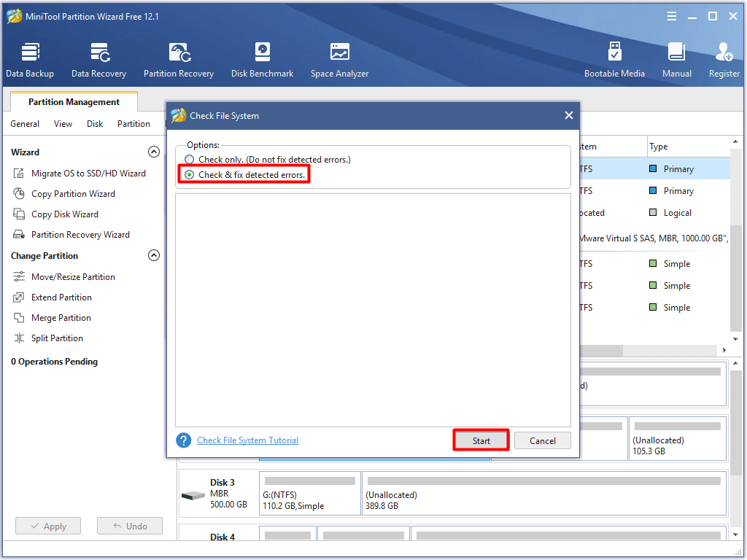This screenshot has width=747, height=560.
Task: Select the 105.3 GB unallocated block
Action: (x=678, y=438)
